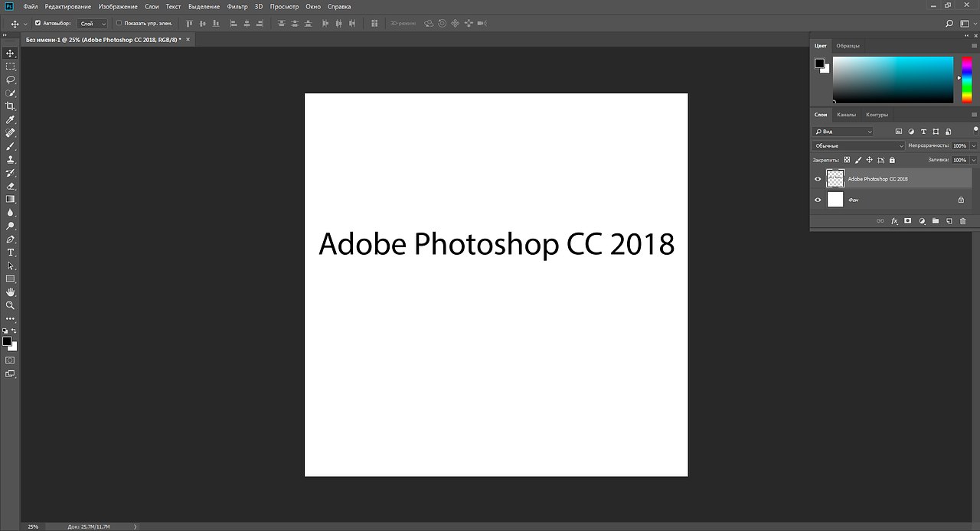
Task: Open the Слой auto-select dropdown
Action: 93,24
